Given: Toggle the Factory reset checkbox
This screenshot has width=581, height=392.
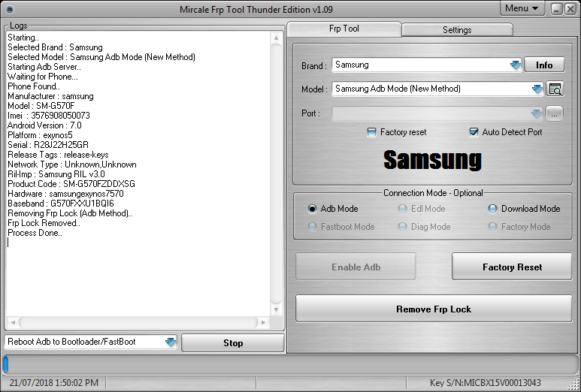Looking at the screenshot, I should pyautogui.click(x=371, y=132).
